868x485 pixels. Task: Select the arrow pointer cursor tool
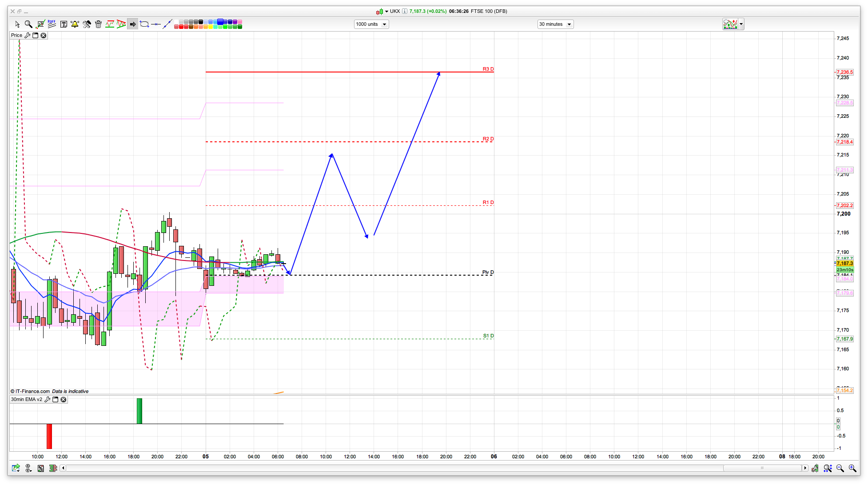point(17,24)
